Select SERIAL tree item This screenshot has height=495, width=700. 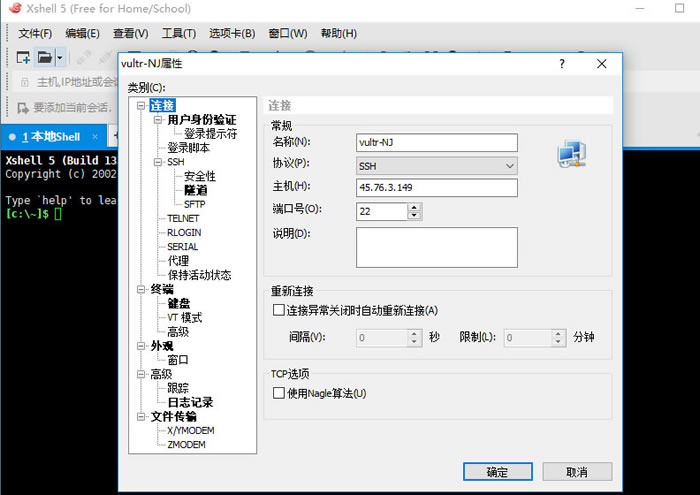tap(182, 247)
